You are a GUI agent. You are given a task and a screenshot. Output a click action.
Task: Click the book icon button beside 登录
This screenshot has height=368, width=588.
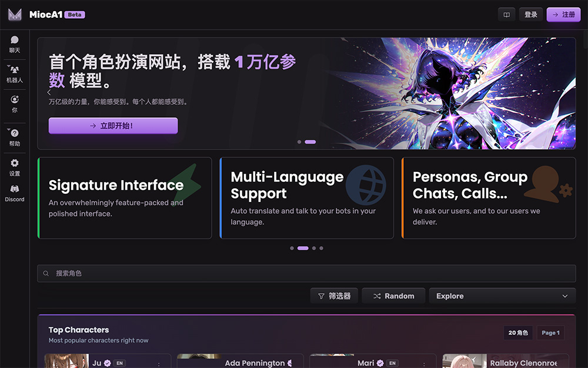pyautogui.click(x=506, y=15)
